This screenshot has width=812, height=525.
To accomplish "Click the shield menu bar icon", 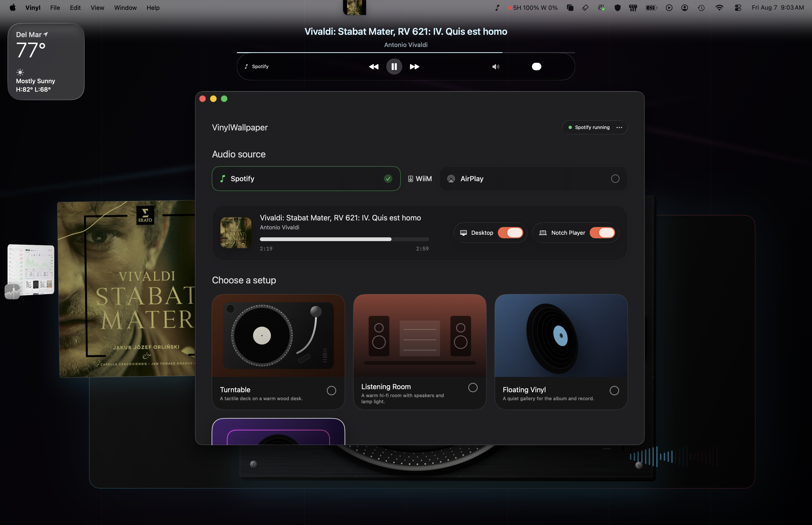I will click(617, 8).
